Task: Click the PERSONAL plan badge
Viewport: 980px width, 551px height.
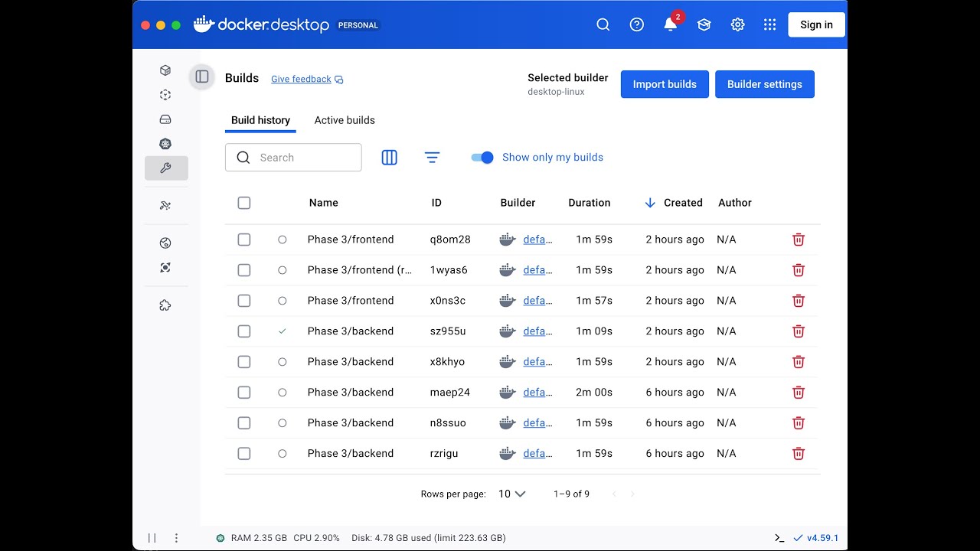Action: point(358,25)
